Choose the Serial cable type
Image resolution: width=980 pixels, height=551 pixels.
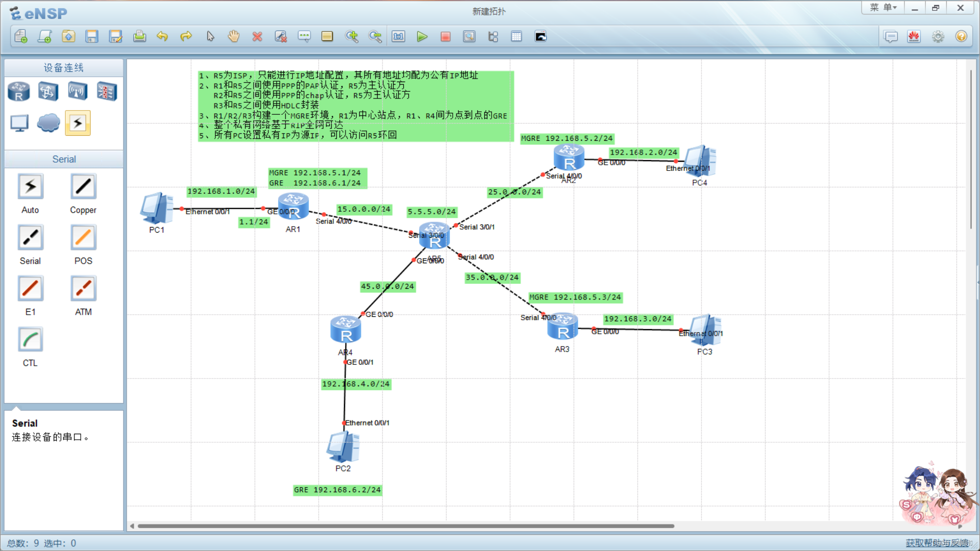pyautogui.click(x=30, y=238)
